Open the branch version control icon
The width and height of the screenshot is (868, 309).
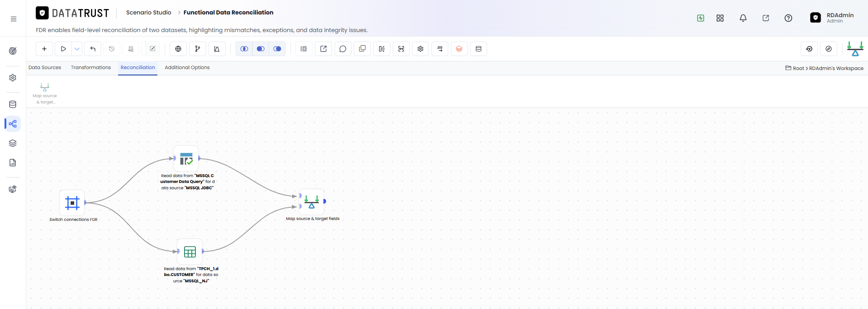198,49
